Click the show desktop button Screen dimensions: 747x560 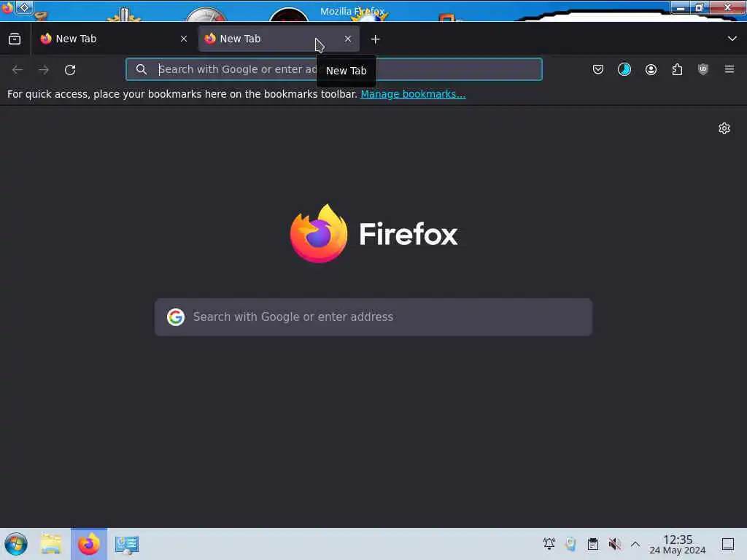click(x=728, y=544)
